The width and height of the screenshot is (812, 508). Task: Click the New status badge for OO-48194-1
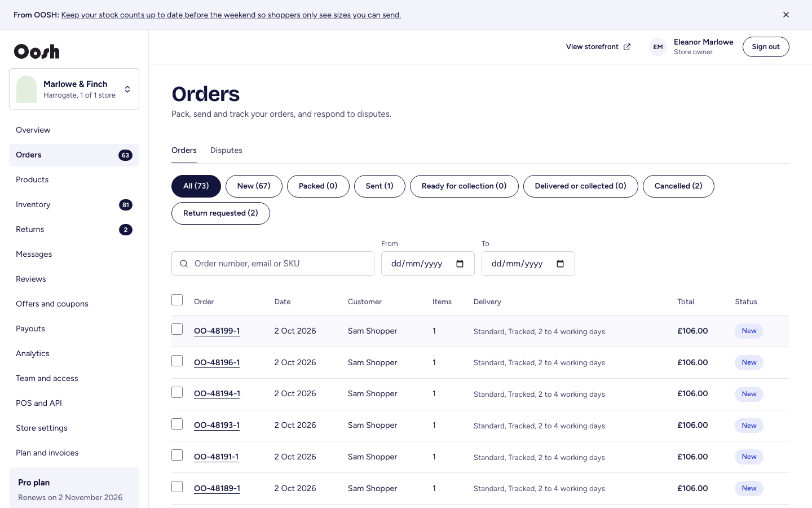[749, 394]
